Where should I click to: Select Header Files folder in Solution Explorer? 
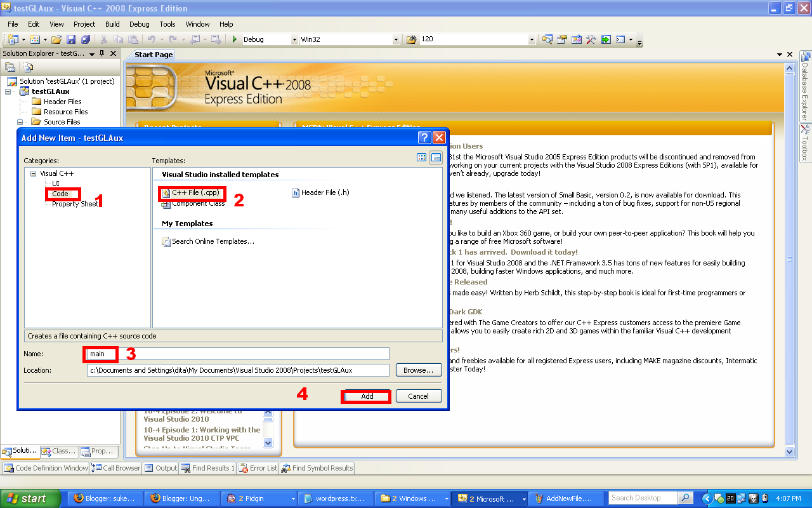(x=62, y=102)
